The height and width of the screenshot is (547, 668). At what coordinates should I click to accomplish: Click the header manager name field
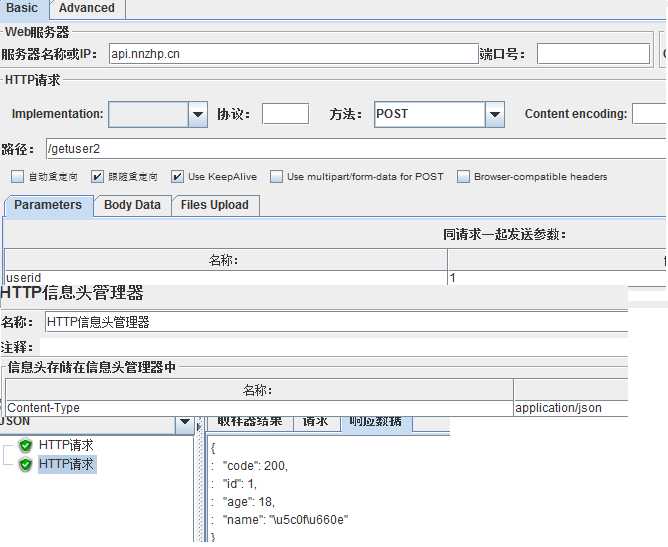[336, 322]
